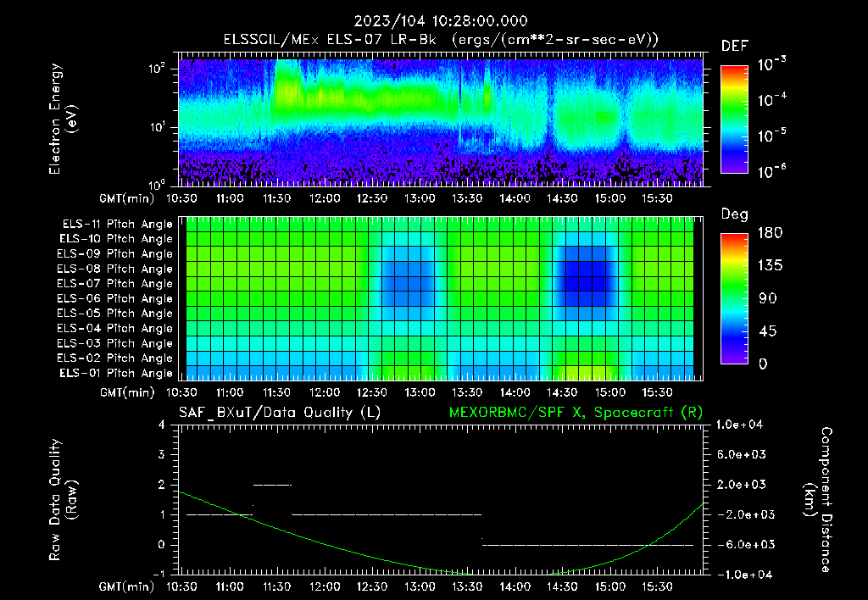The height and width of the screenshot is (600, 868).
Task: Click GMT(min) label of the electron energy panel
Action: (127, 198)
